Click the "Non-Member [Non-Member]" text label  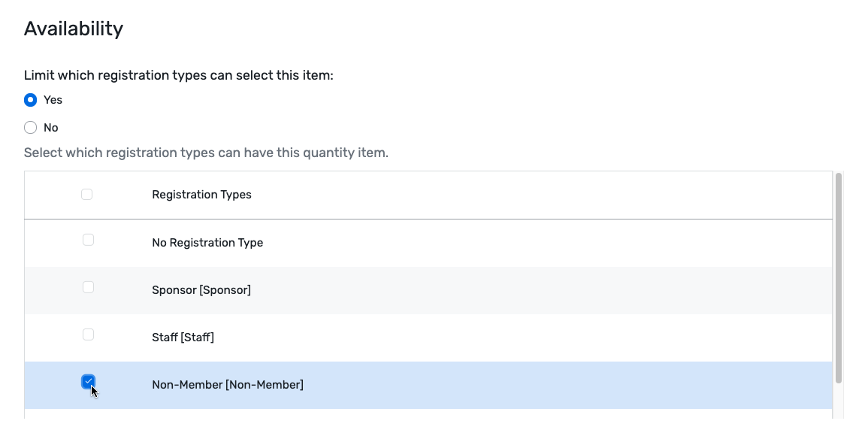[228, 384]
